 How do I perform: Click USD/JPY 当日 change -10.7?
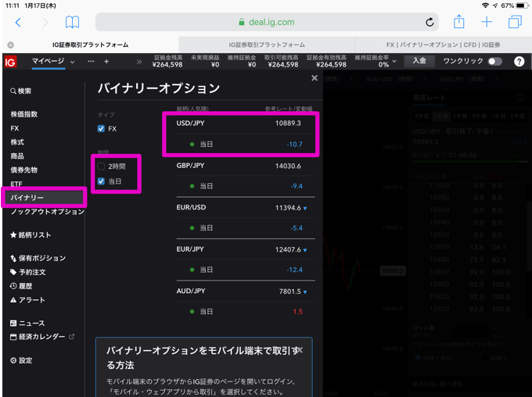294,145
